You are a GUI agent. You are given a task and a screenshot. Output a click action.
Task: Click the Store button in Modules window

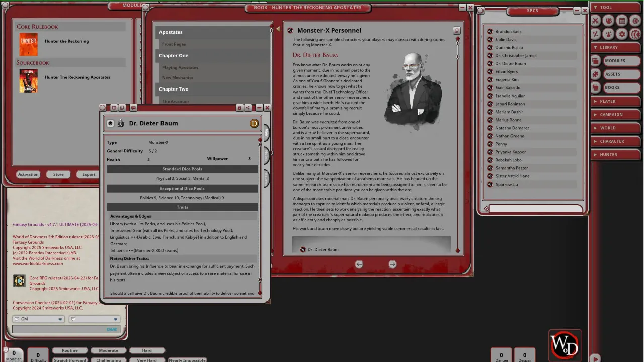[x=58, y=174]
